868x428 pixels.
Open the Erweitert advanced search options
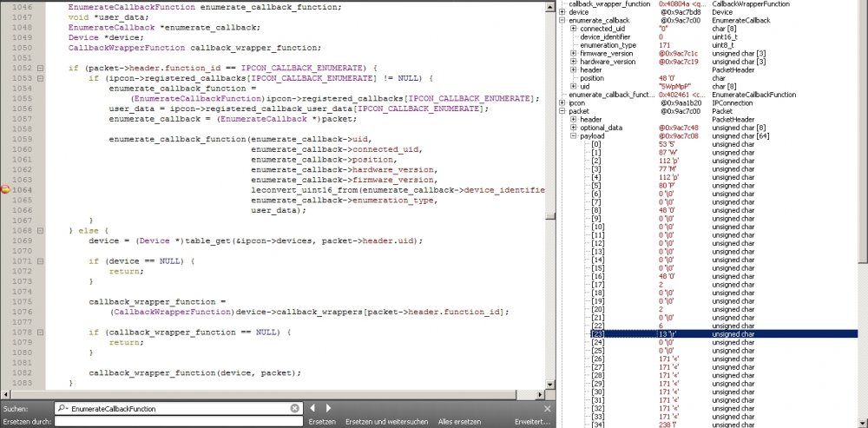click(x=532, y=422)
